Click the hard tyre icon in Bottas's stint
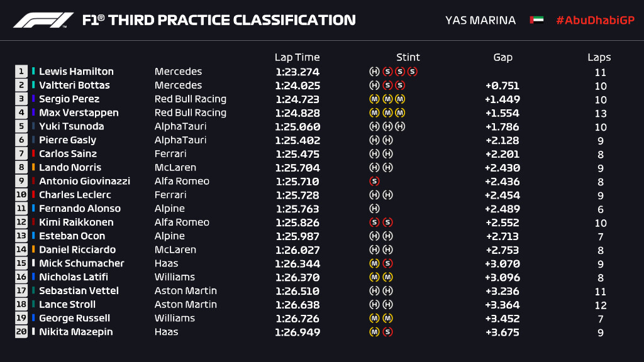Image resolution: width=644 pixels, height=362 pixels. click(x=374, y=85)
